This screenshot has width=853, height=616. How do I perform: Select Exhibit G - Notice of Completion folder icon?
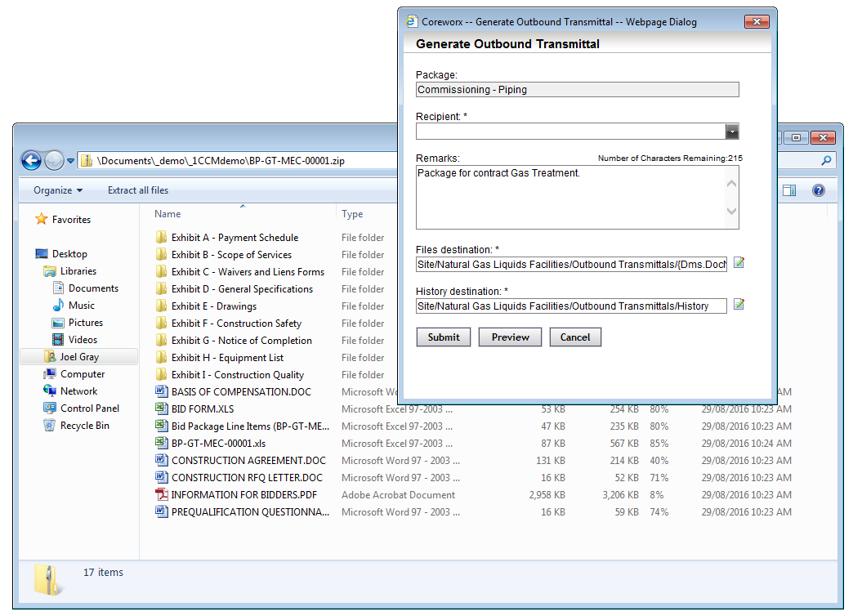161,340
